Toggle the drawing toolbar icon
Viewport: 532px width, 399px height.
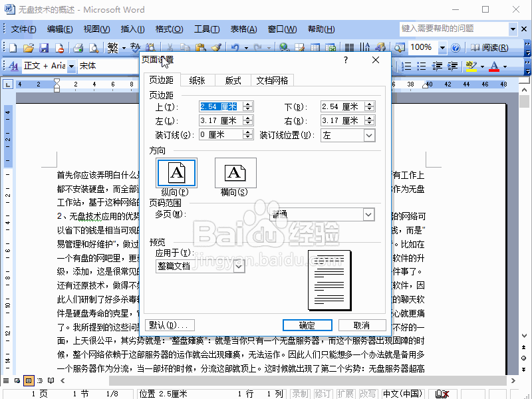tap(380, 48)
